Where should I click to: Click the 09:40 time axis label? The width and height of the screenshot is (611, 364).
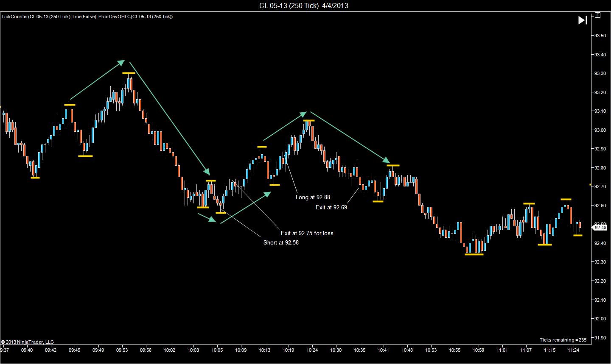(27, 350)
